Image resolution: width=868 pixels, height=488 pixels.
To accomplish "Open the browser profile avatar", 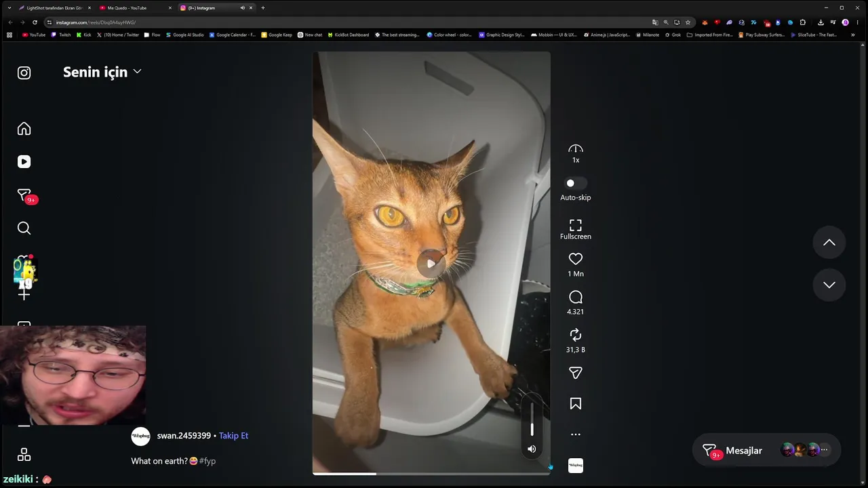I will 845,22.
